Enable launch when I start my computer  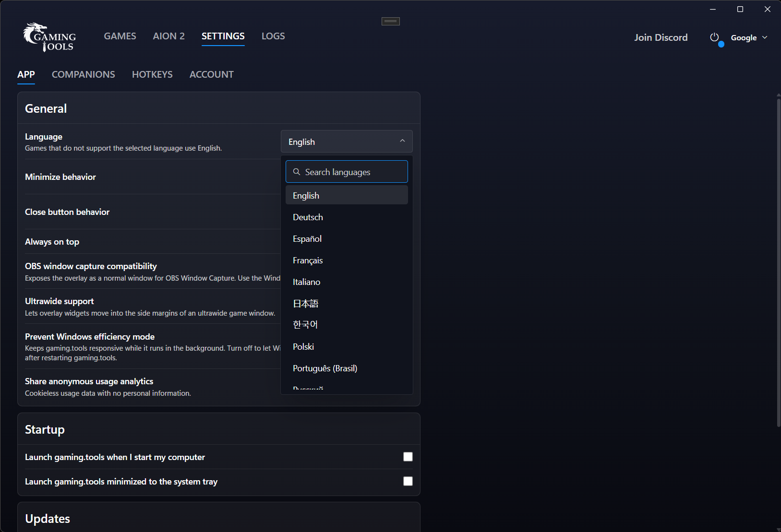[x=408, y=457]
